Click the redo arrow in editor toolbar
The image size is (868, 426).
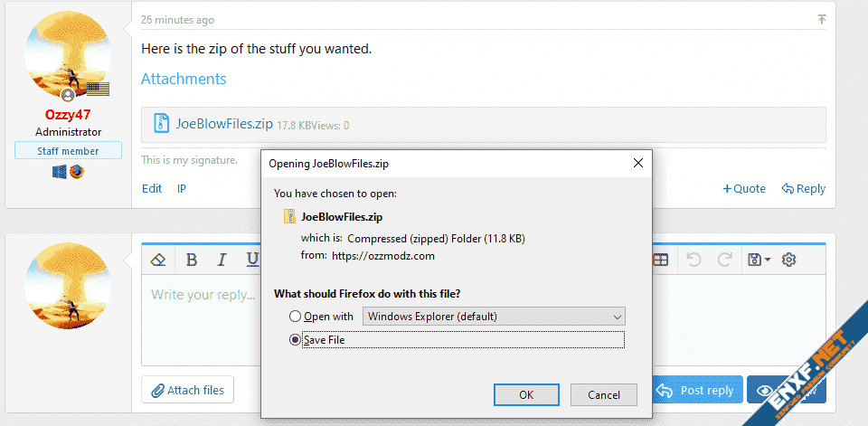click(x=724, y=260)
